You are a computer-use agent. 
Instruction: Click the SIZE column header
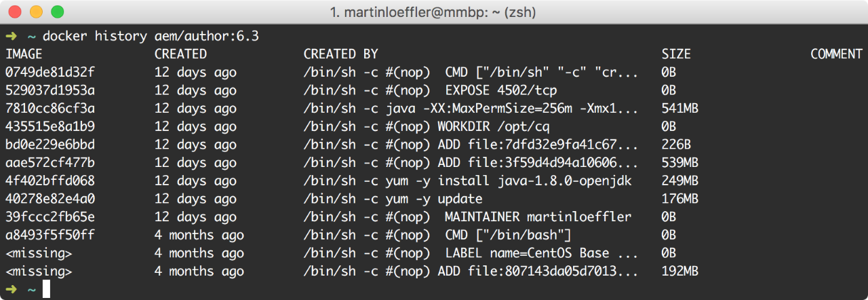[676, 54]
